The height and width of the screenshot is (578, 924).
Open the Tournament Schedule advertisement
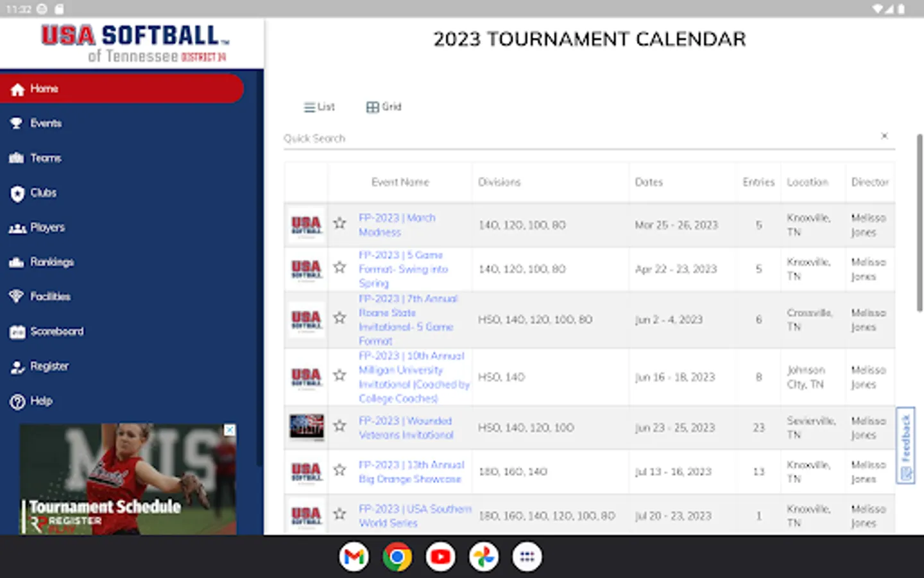pos(128,479)
